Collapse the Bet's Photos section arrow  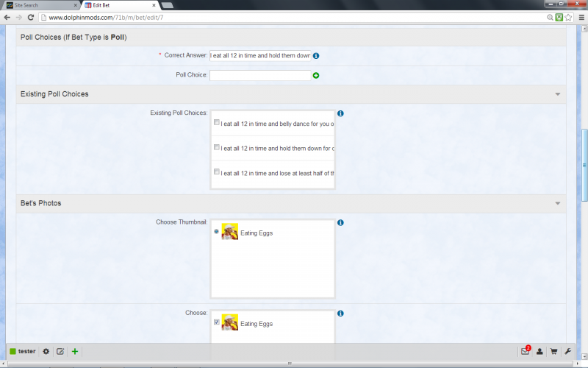click(558, 203)
